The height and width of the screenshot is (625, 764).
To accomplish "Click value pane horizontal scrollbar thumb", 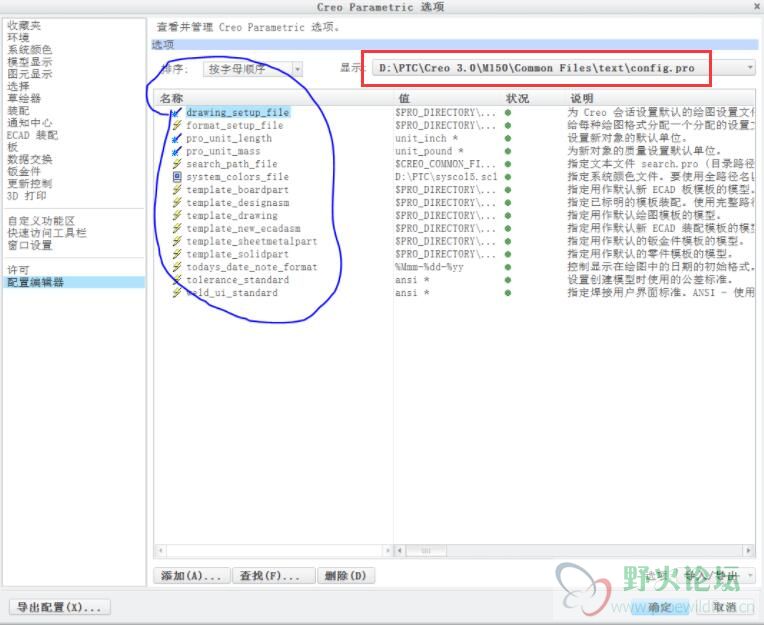I will (x=426, y=550).
